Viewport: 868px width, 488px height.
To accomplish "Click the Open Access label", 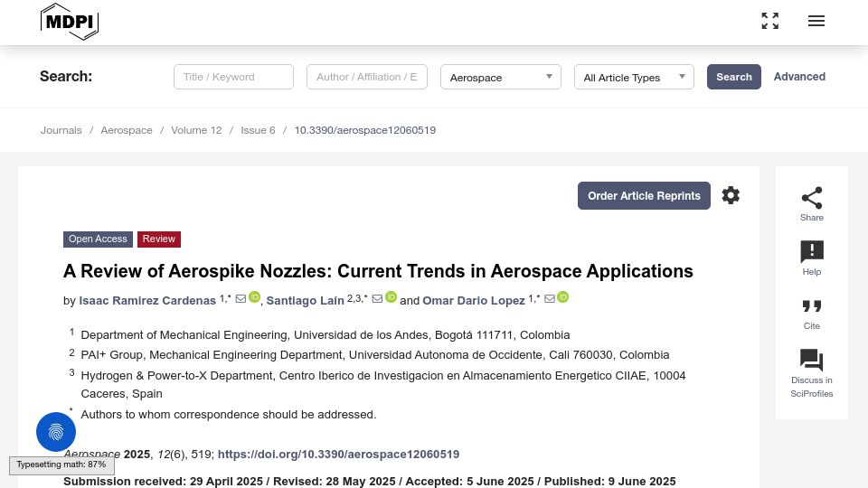I will (x=98, y=239).
